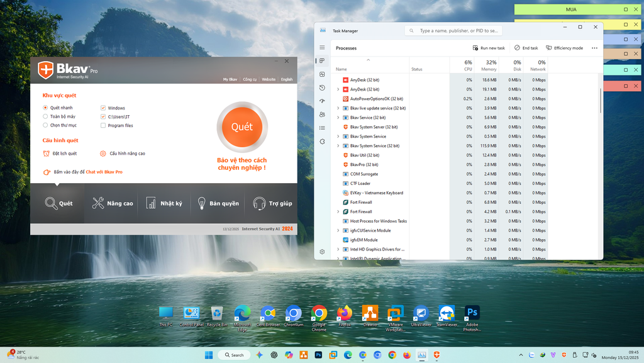Click Efficiency mode button
The height and width of the screenshot is (363, 644).
pyautogui.click(x=564, y=48)
